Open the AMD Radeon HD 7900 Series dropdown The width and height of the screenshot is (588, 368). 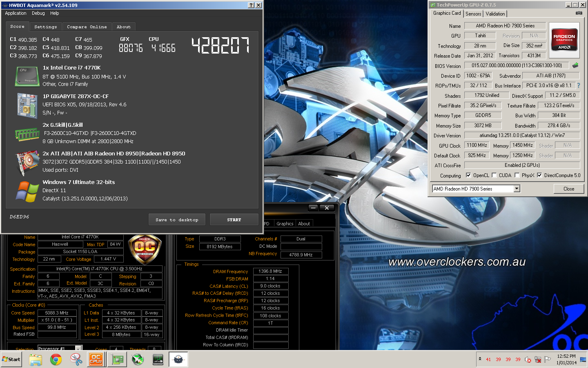pos(517,188)
